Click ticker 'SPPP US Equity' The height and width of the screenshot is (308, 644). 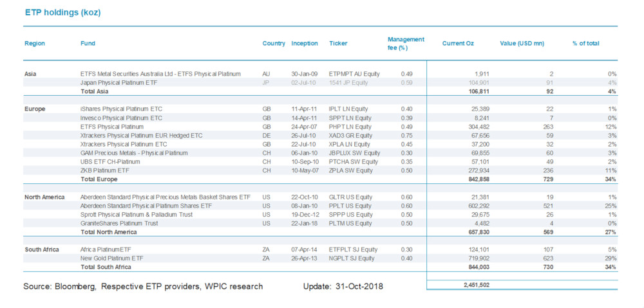350,215
